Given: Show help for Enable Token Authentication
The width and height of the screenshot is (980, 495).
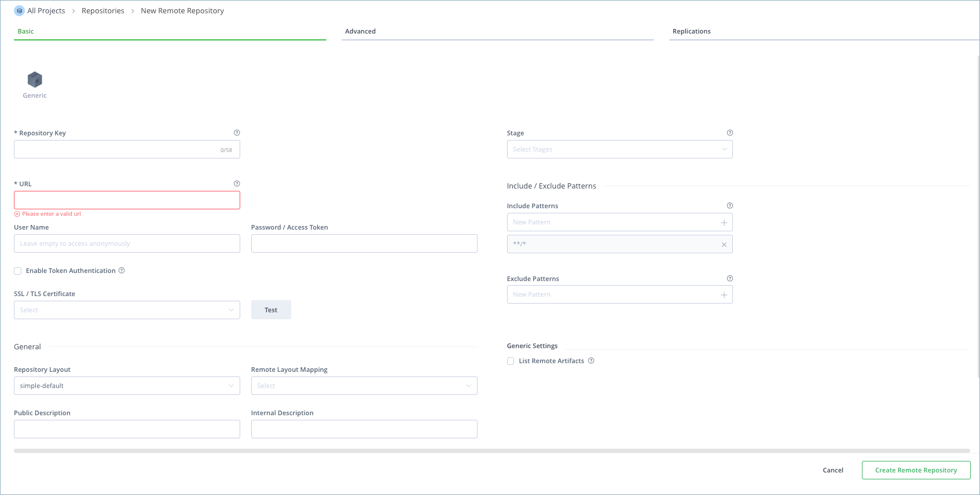Looking at the screenshot, I should click(122, 270).
